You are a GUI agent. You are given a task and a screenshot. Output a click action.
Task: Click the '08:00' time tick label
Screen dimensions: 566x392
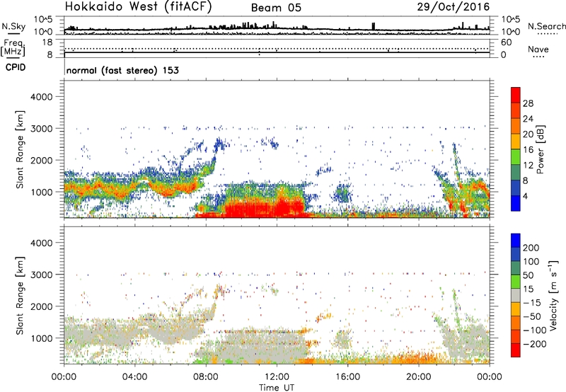206,377
